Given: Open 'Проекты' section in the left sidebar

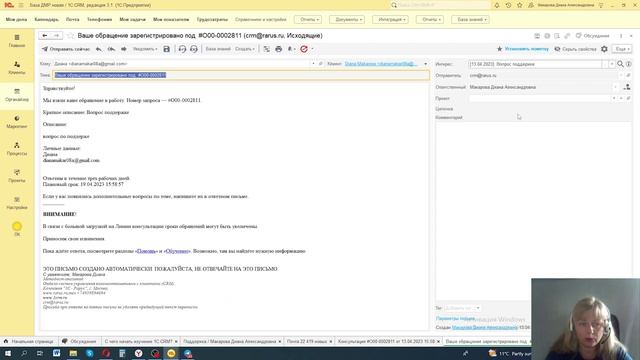Looking at the screenshot, I should coord(17,176).
